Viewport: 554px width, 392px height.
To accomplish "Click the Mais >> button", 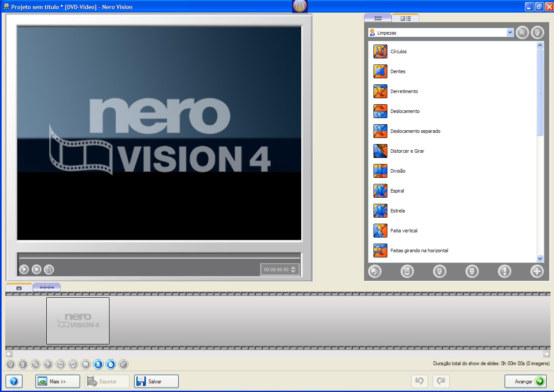I will [x=58, y=382].
